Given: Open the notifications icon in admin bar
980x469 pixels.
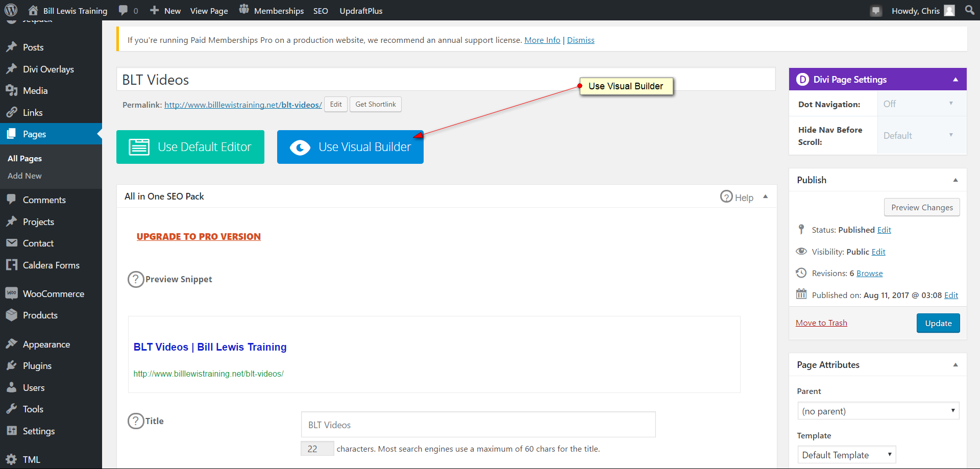Looking at the screenshot, I should pos(876,11).
